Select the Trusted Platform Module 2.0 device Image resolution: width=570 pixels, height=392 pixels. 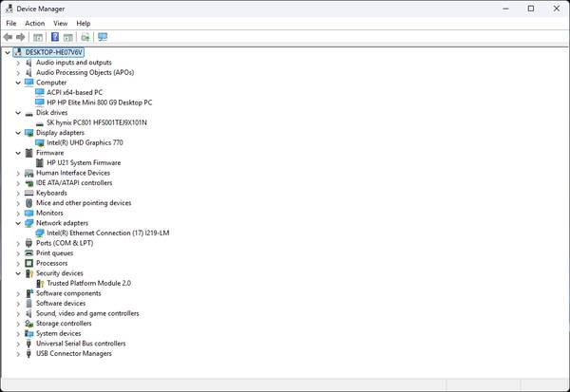click(x=88, y=283)
